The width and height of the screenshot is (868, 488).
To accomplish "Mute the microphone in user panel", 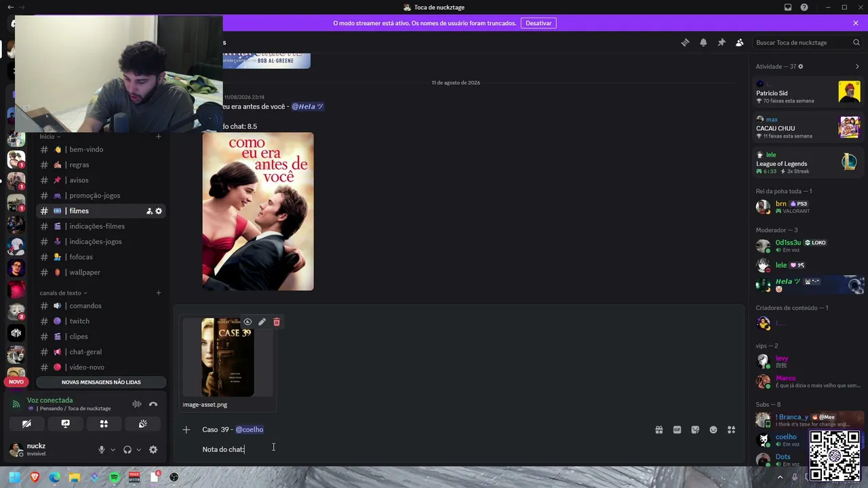I will point(102,450).
